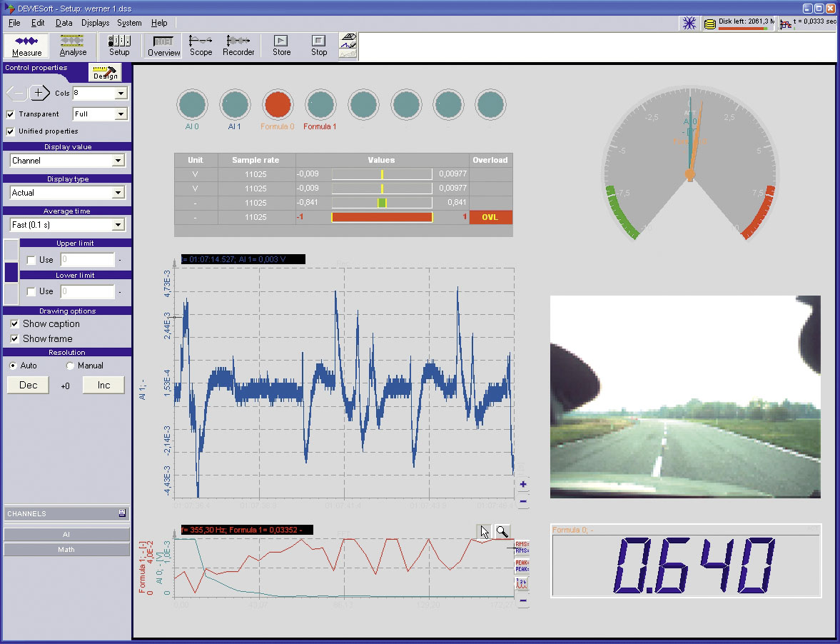Screen dimensions: 840x644
Task: Stop the measurement
Action: coord(319,46)
